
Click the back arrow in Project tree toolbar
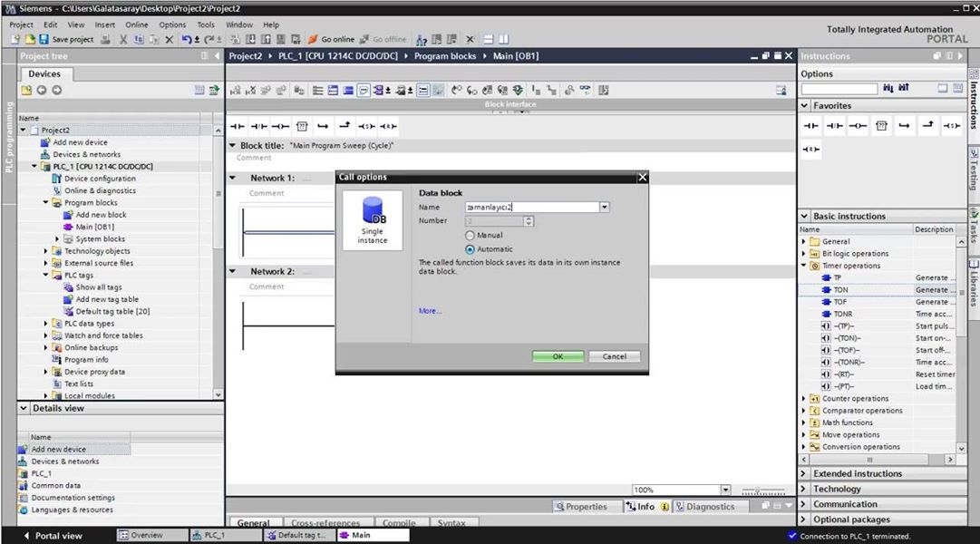pos(42,90)
